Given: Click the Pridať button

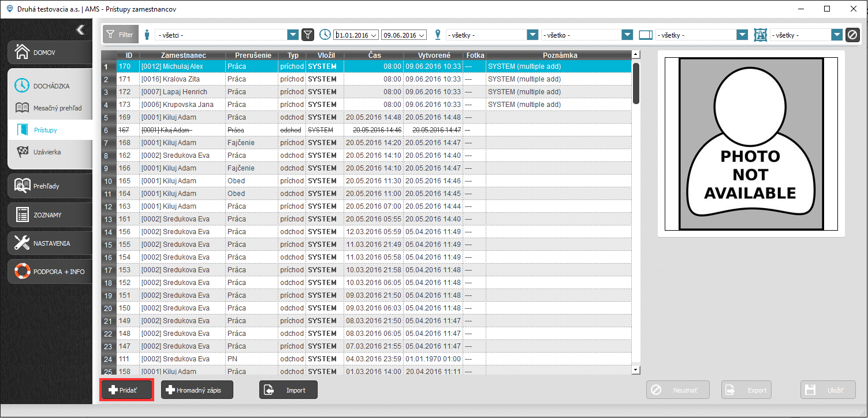Looking at the screenshot, I should 127,390.
